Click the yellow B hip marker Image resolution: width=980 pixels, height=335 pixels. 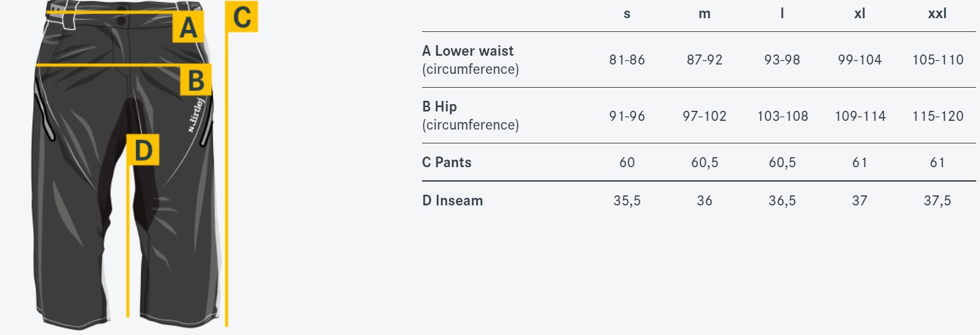(x=196, y=80)
